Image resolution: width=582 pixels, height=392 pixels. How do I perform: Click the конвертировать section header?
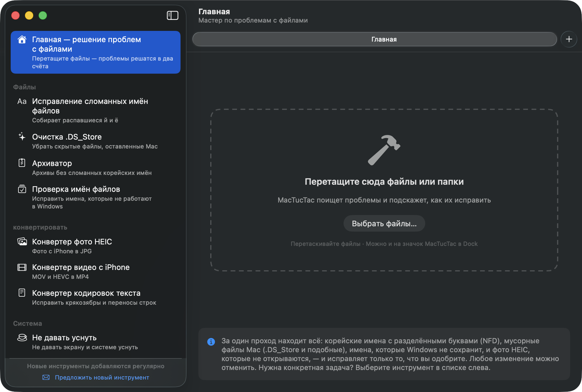pyautogui.click(x=40, y=227)
